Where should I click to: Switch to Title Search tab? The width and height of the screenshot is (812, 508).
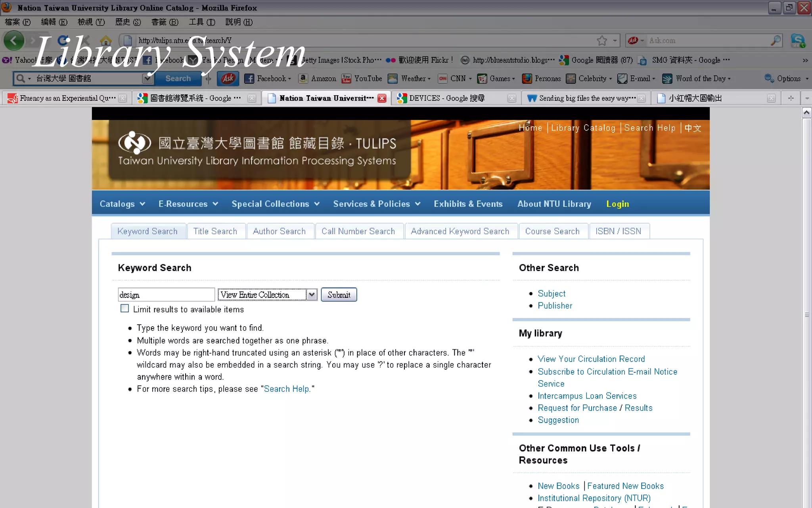coord(215,231)
